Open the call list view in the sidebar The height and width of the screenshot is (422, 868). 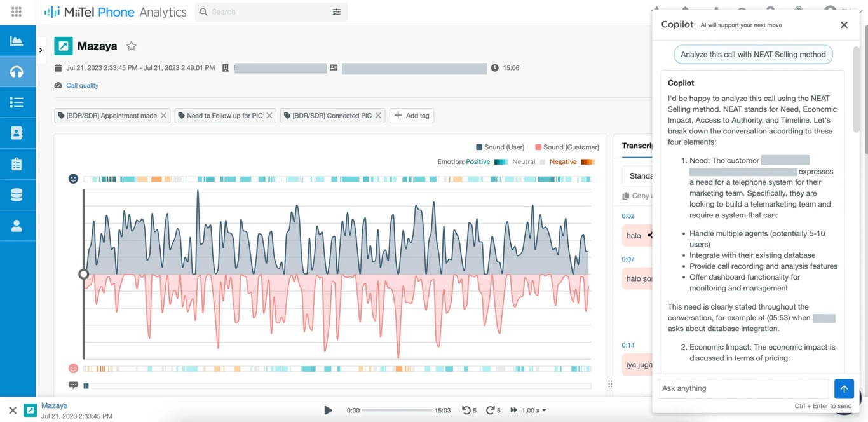pyautogui.click(x=17, y=102)
